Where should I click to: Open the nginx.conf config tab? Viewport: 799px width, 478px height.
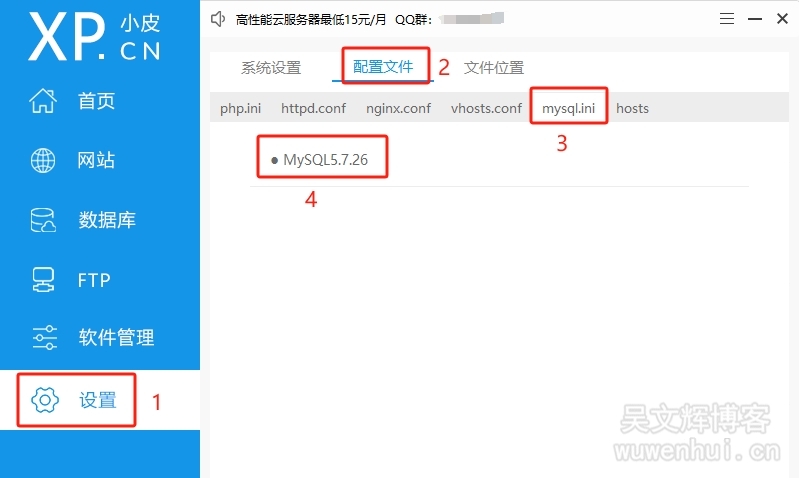(x=398, y=108)
